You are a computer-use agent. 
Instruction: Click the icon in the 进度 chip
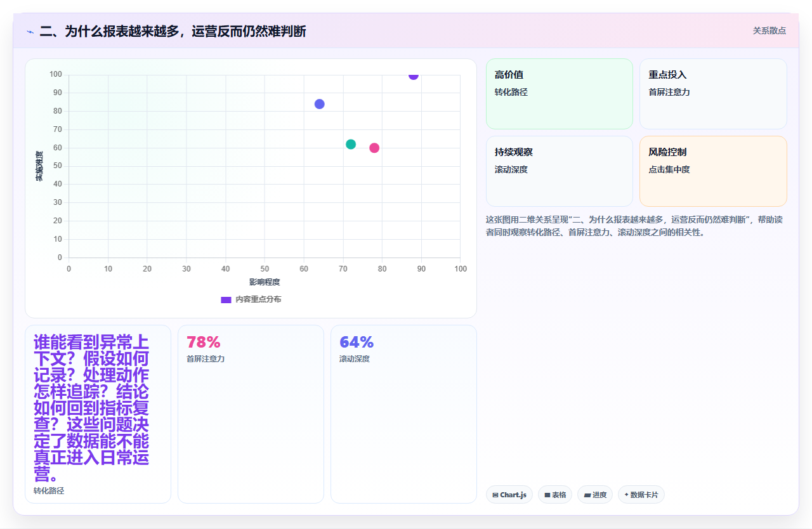[x=587, y=495]
